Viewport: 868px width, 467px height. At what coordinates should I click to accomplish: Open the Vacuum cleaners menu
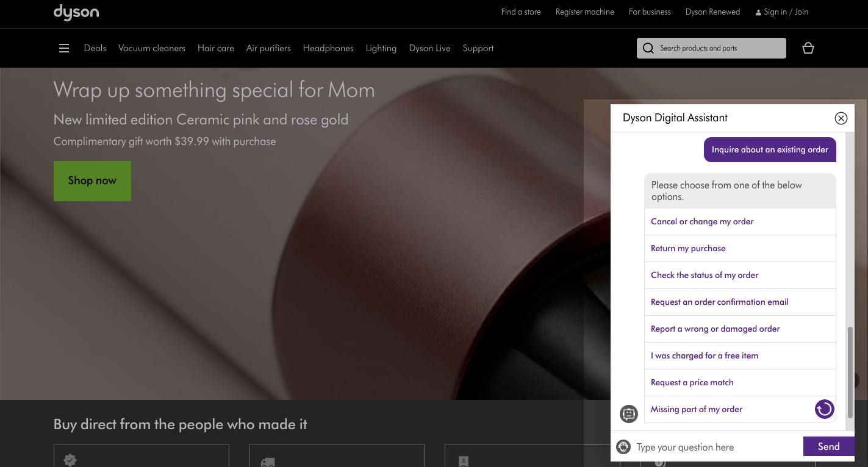point(152,48)
